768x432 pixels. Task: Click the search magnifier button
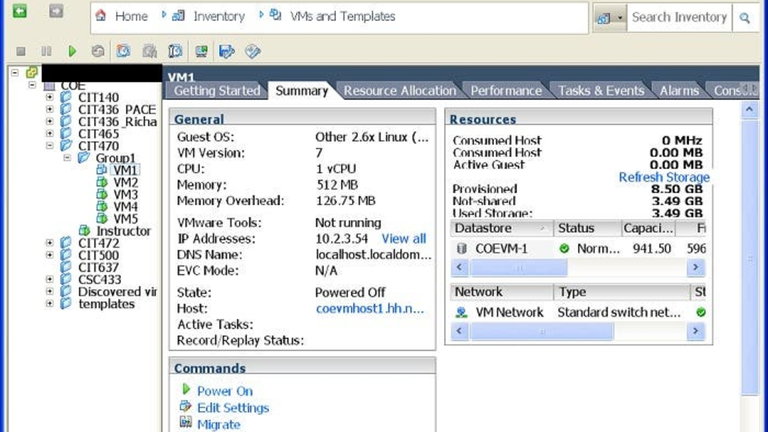pyautogui.click(x=745, y=18)
